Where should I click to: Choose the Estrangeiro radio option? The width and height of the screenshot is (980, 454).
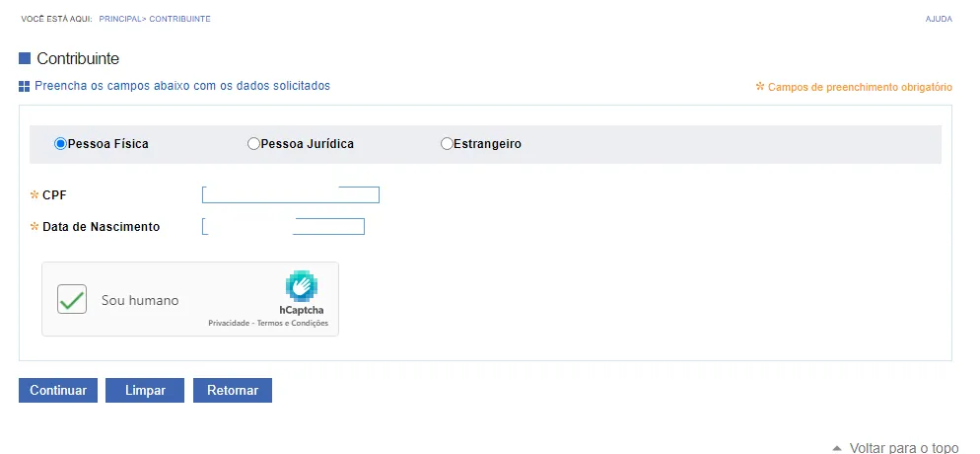pos(447,144)
